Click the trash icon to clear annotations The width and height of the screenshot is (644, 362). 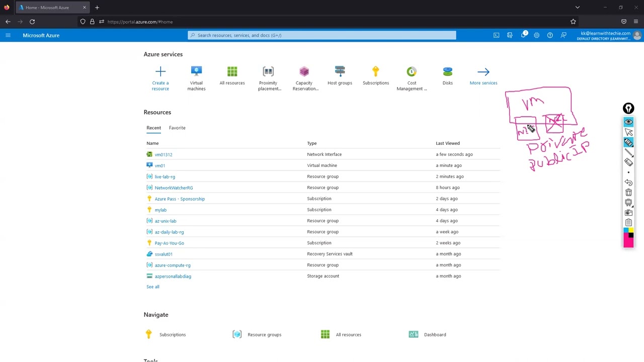628,193
